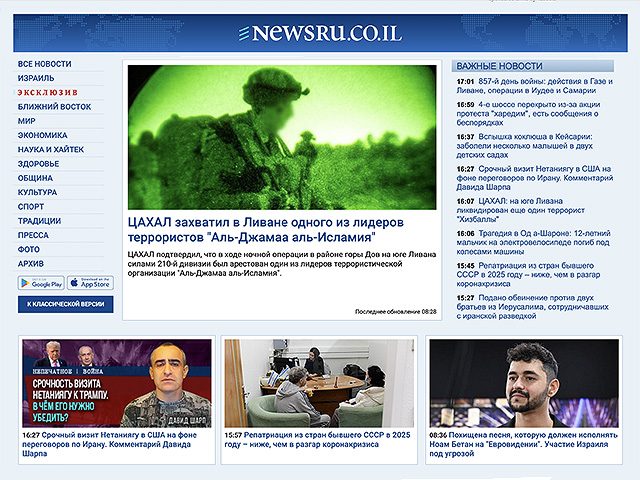
Task: Open headline about ЦАХАЛ capture in Lebanon
Action: tap(251, 230)
